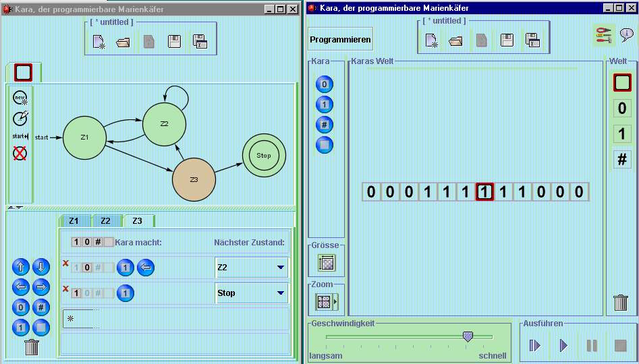639x364 pixels.
Task: Click the Geschwindigkeit speed slider handle
Action: [468, 336]
